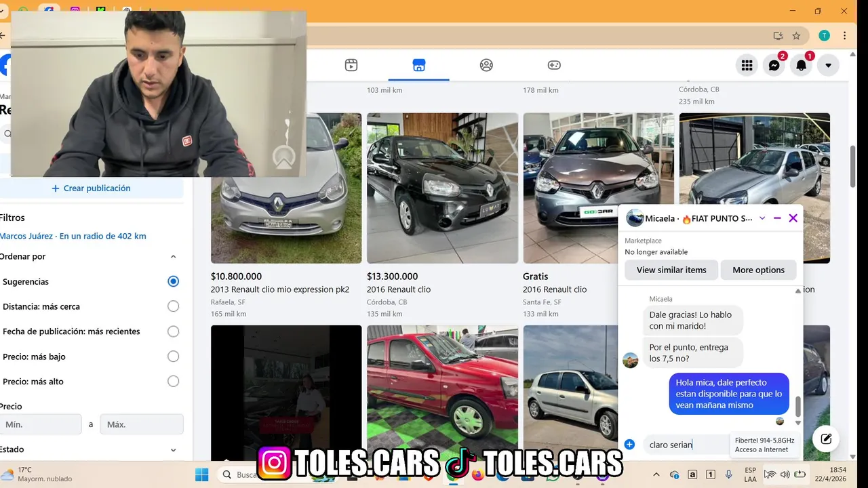Click the volume speaker tray icon

[x=785, y=474]
